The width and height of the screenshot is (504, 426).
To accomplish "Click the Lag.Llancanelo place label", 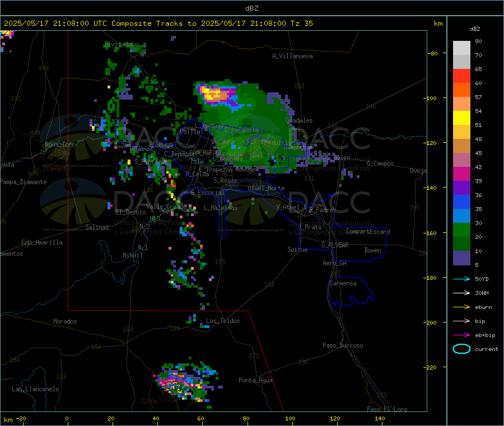I will pos(35,389).
